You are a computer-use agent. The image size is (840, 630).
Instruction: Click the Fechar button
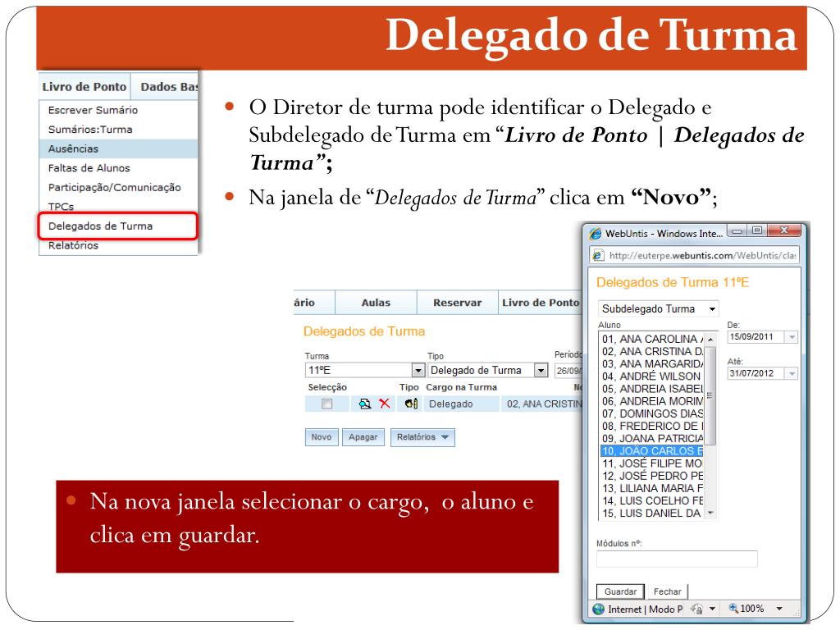(668, 591)
